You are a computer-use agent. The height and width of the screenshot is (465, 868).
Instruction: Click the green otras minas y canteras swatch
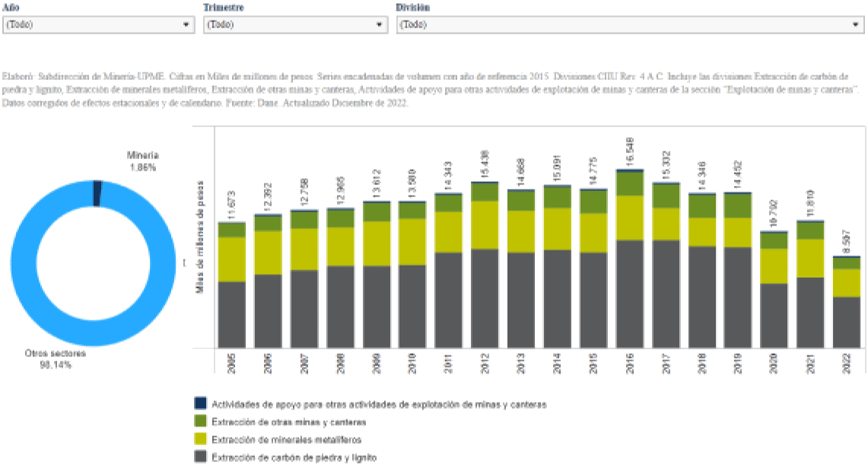pyautogui.click(x=201, y=421)
